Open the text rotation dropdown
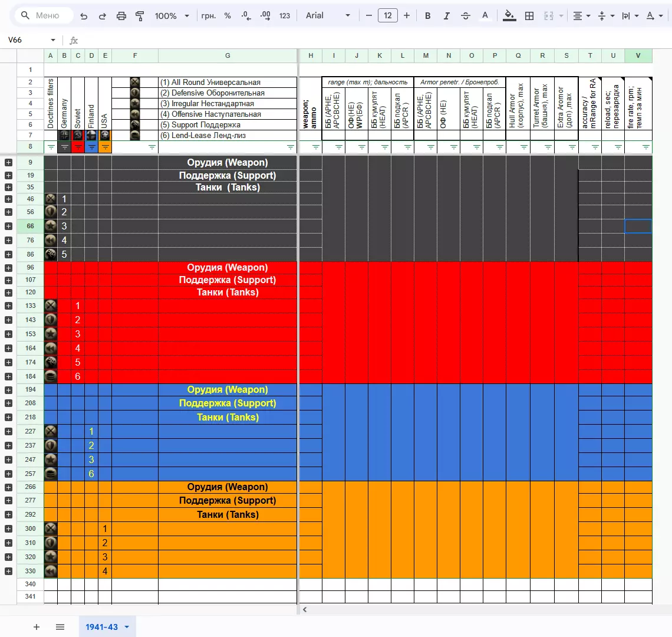The height and width of the screenshot is (637, 672). [x=654, y=16]
